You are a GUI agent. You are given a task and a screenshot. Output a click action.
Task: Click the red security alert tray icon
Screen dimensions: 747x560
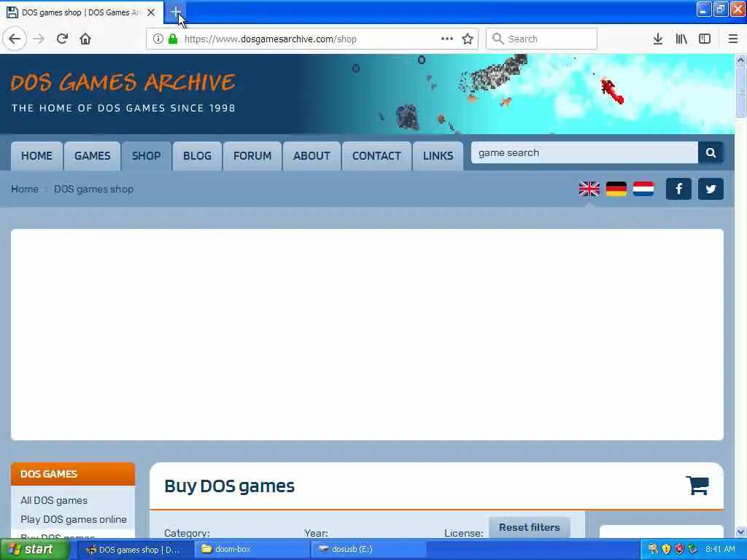(x=679, y=549)
